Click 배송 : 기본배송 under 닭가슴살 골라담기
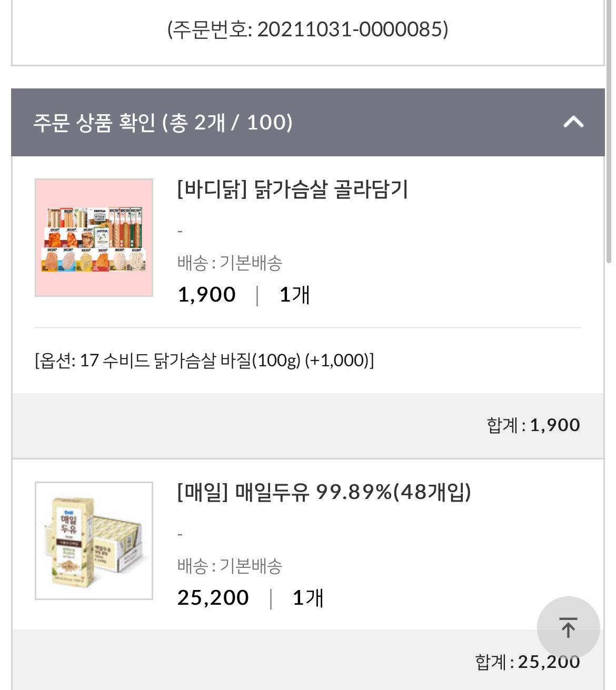Image resolution: width=616 pixels, height=690 pixels. 230,263
